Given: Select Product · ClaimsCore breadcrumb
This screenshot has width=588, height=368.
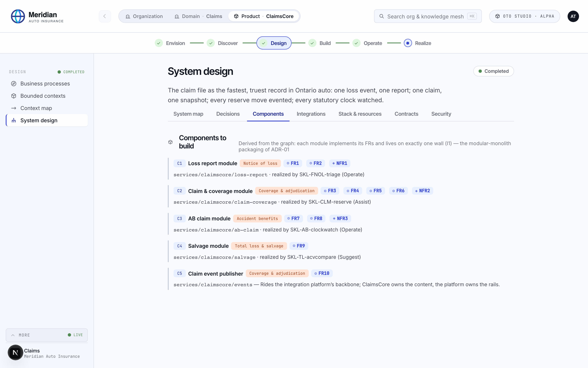Looking at the screenshot, I should coord(264,16).
